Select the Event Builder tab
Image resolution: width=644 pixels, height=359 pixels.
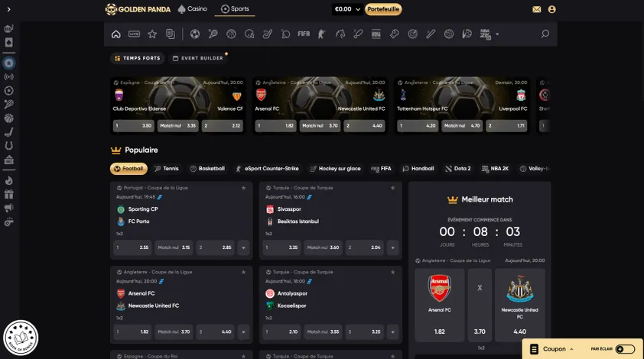pyautogui.click(x=198, y=58)
